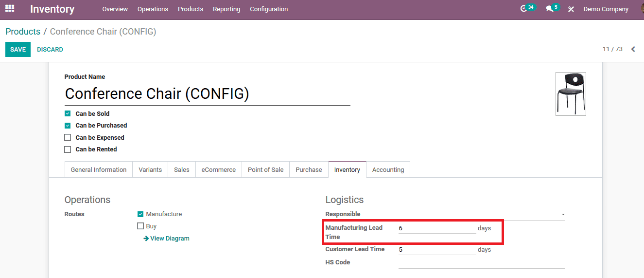The width and height of the screenshot is (644, 278).
Task: Switch to the Point of Sale tab
Action: click(266, 169)
